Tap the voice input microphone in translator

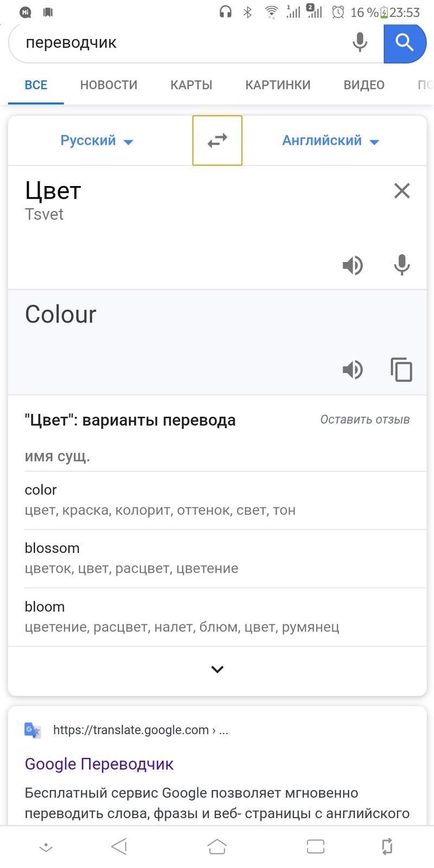click(401, 265)
